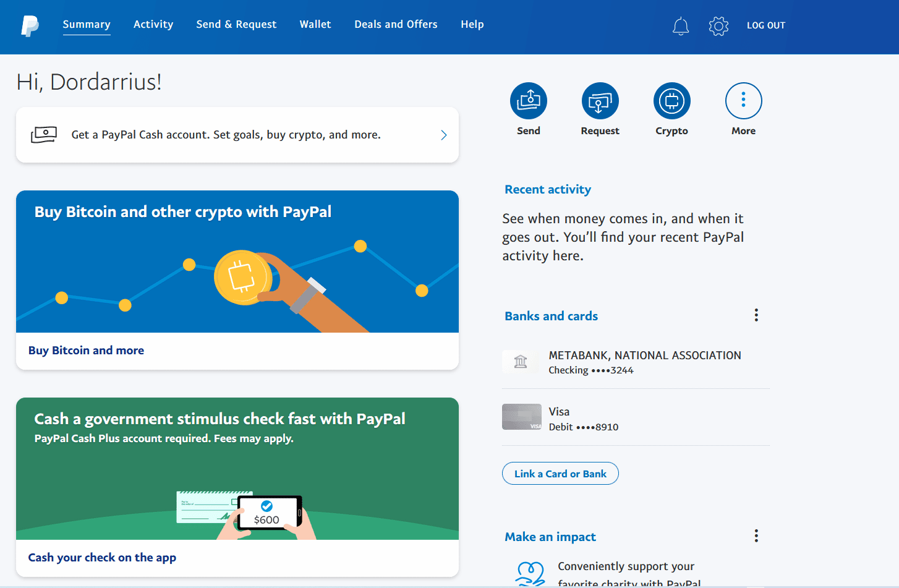The height and width of the screenshot is (588, 899).
Task: Click the Link a Card or Bank button
Action: coord(560,473)
